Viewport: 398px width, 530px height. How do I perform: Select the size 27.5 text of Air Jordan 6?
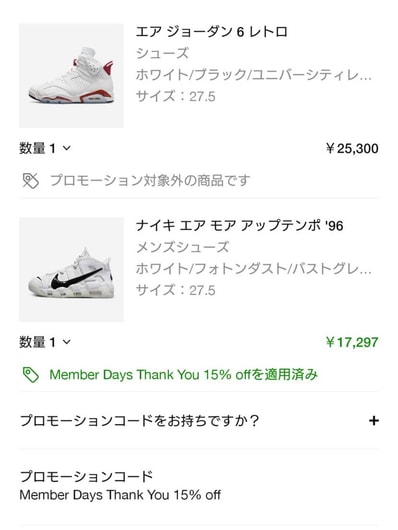[x=175, y=96]
